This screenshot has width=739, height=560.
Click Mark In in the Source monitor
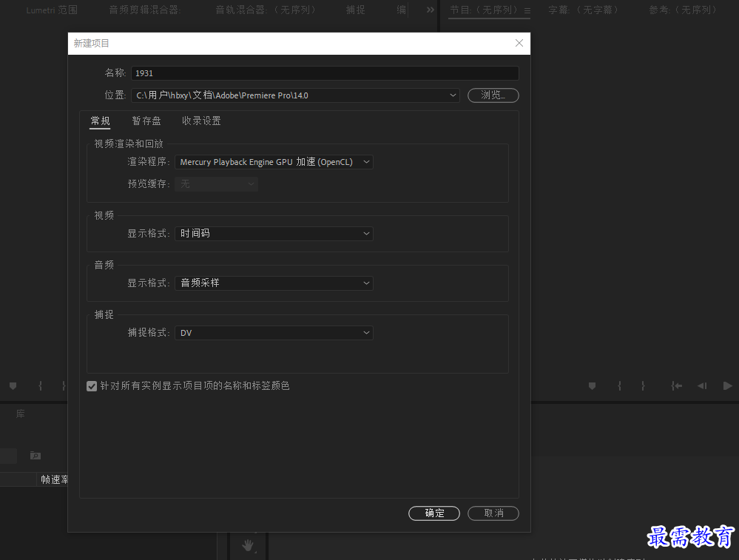point(41,386)
